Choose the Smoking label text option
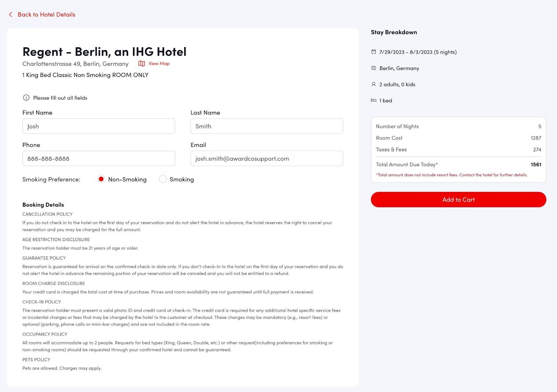The width and height of the screenshot is (557, 392). coord(181,179)
